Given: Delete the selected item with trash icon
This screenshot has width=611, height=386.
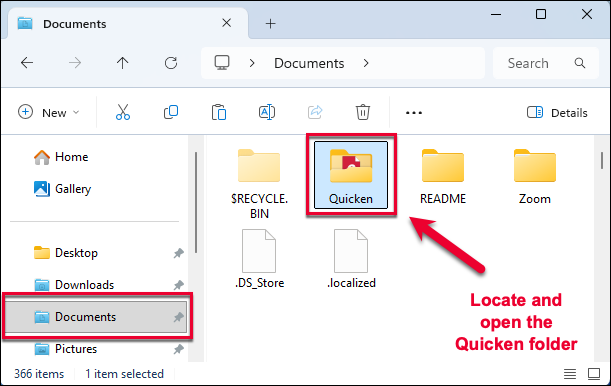Looking at the screenshot, I should coord(363,112).
